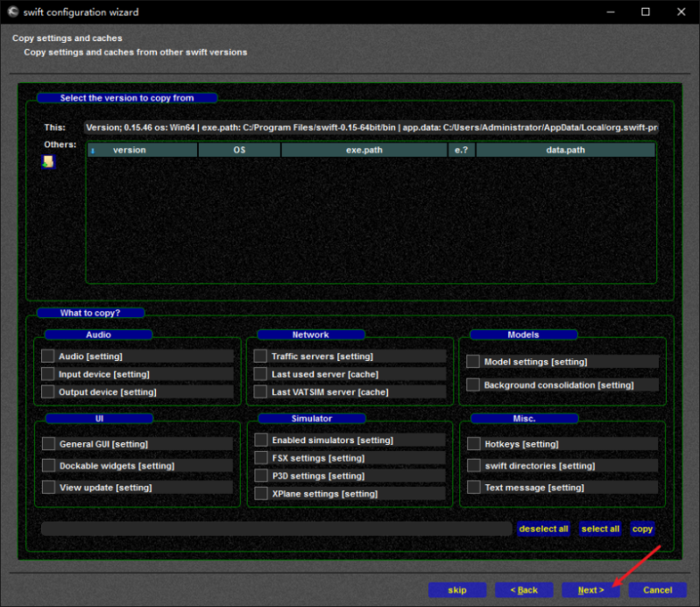Toggle the Hotkeys [setting] checkbox
This screenshot has width=700, height=607.
pyautogui.click(x=474, y=444)
